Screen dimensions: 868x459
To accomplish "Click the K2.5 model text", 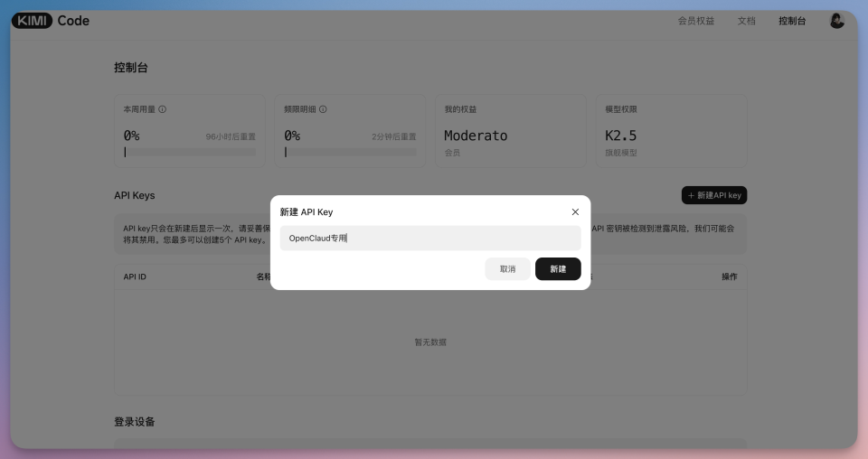I will 620,136.
